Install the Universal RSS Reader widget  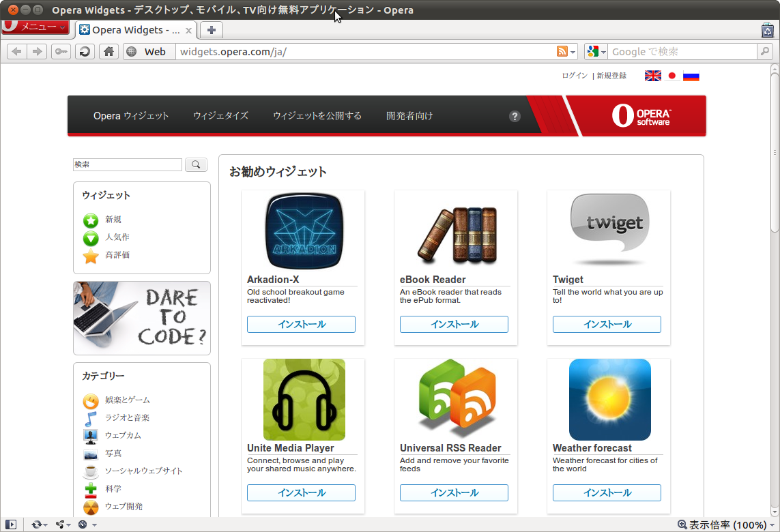coord(454,492)
